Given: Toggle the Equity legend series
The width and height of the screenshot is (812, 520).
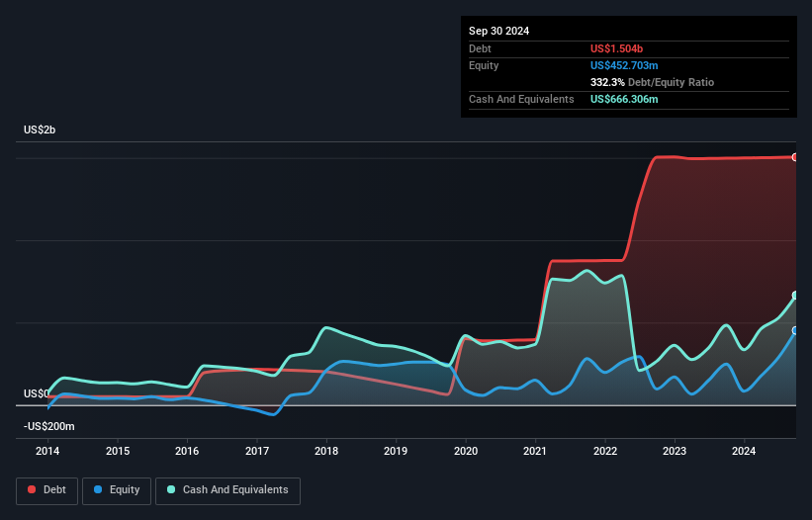Looking at the screenshot, I should 117,490.
